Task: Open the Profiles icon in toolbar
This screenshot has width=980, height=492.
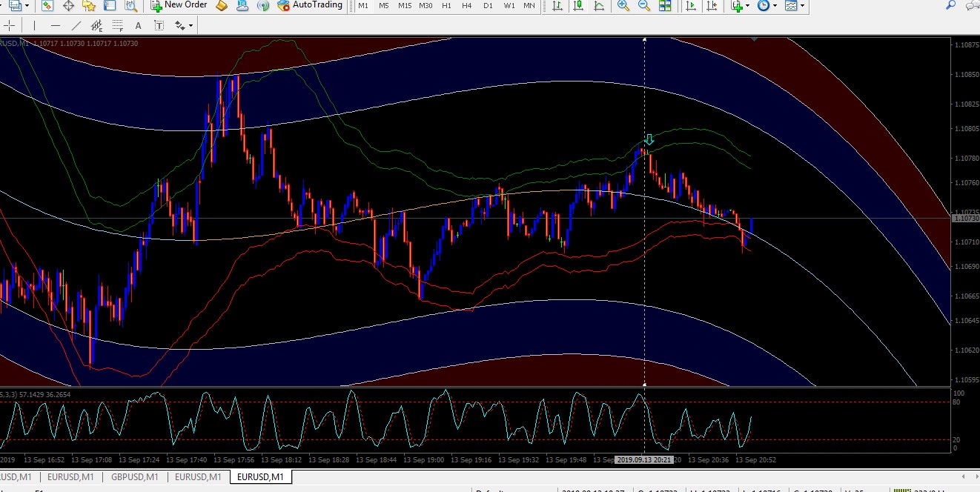Action: (x=14, y=6)
